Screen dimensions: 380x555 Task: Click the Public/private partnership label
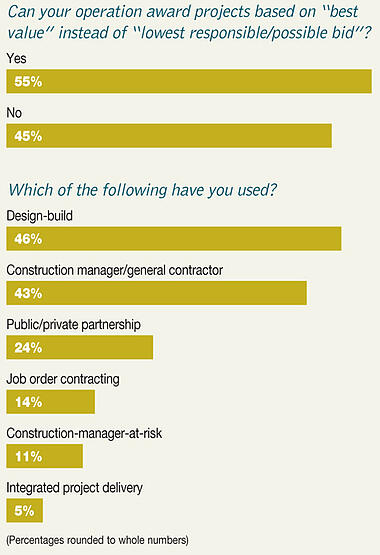point(74,325)
